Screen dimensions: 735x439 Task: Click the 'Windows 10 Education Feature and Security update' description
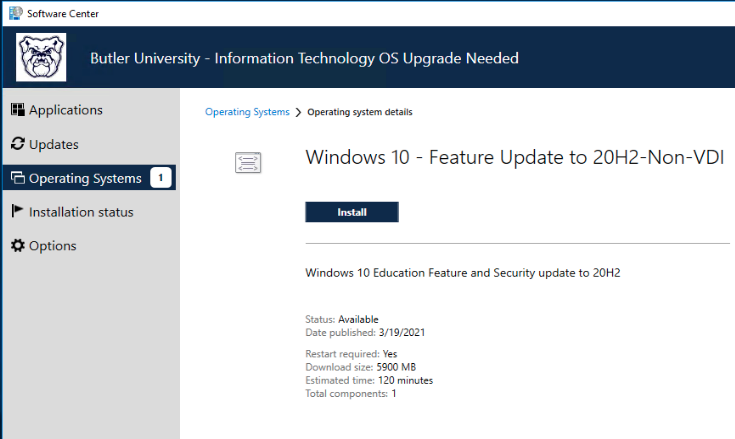point(463,273)
